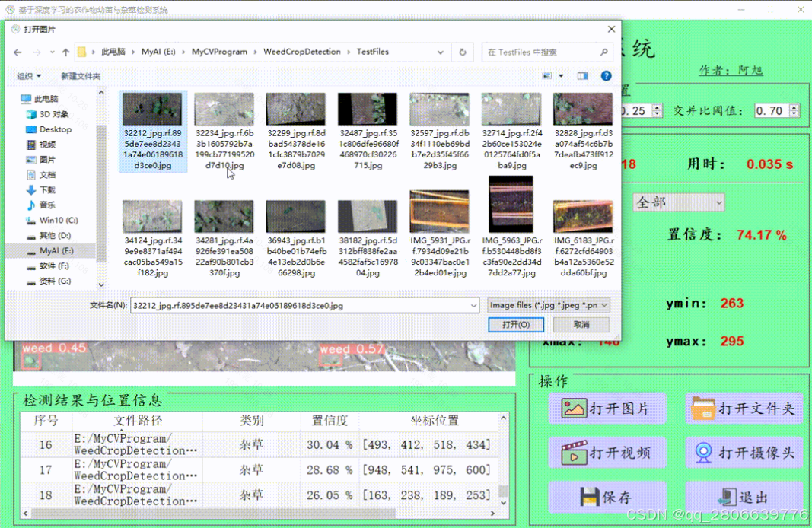
Task: Click search box in TestFiles
Action: [547, 52]
